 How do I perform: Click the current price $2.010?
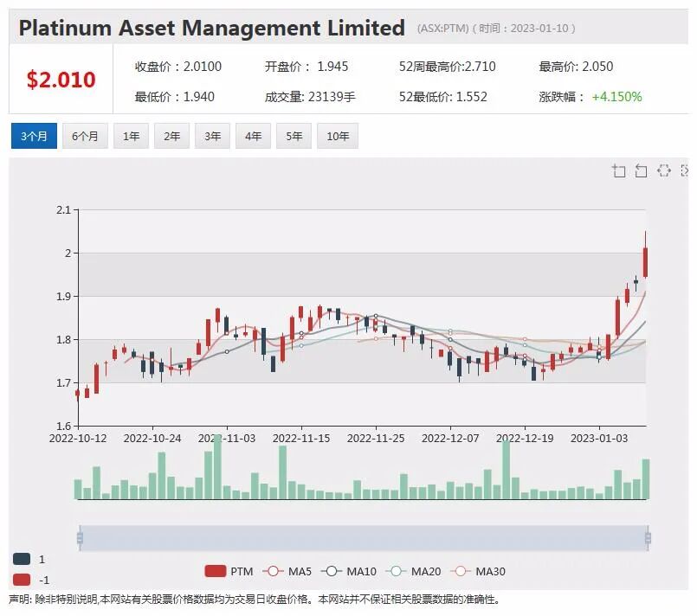[x=61, y=80]
